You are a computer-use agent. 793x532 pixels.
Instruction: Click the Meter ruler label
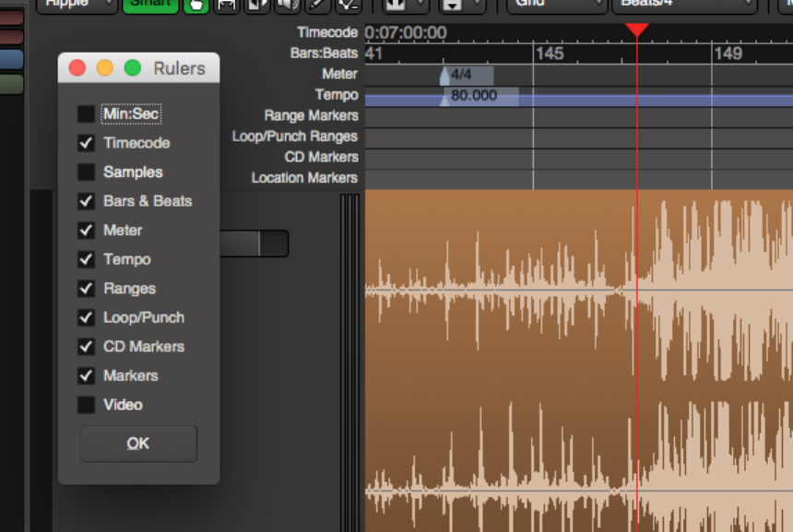[339, 75]
